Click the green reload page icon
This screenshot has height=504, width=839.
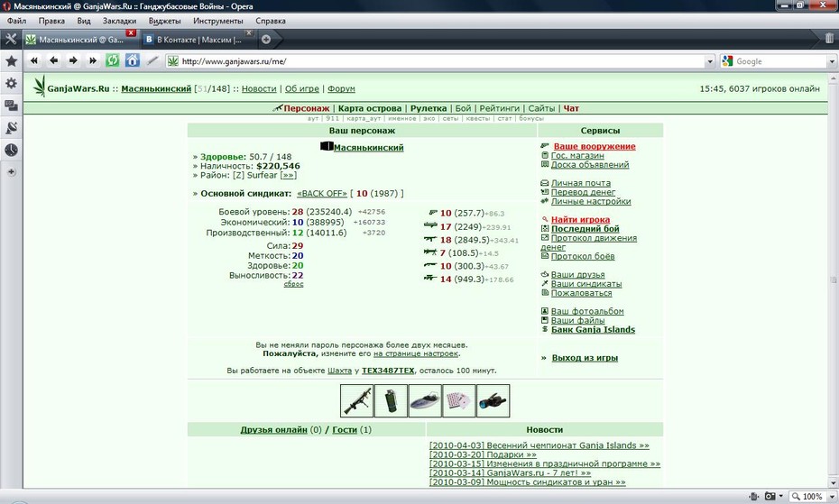pos(113,60)
